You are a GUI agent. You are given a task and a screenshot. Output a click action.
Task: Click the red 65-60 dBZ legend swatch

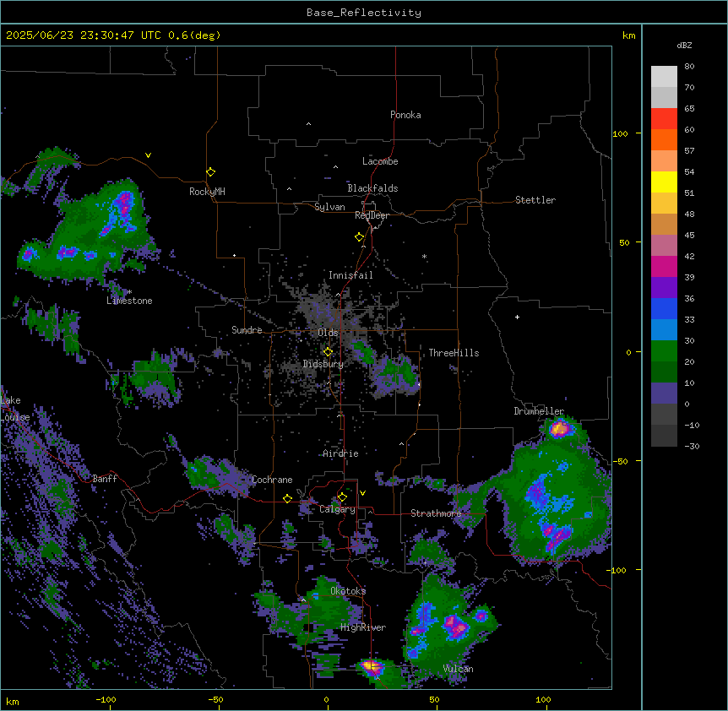pos(664,119)
